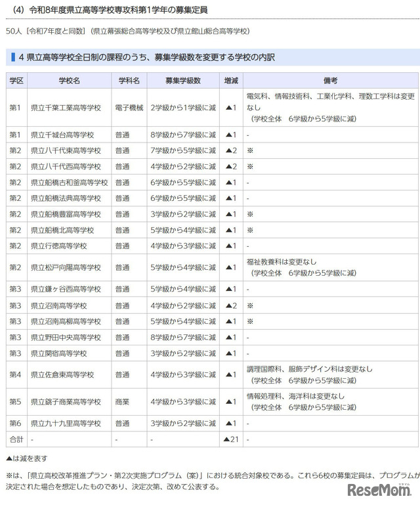Select the school name 県立船橋豊富高等学校
The image size is (420, 505).
(66, 215)
